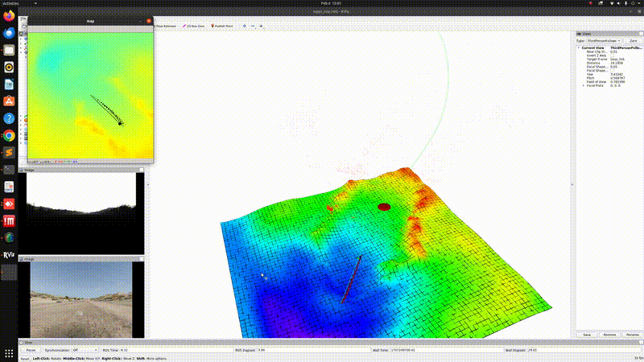The image size is (644, 362).
Task: Open LibreOffice Writer in the dock
Action: click(x=9, y=84)
